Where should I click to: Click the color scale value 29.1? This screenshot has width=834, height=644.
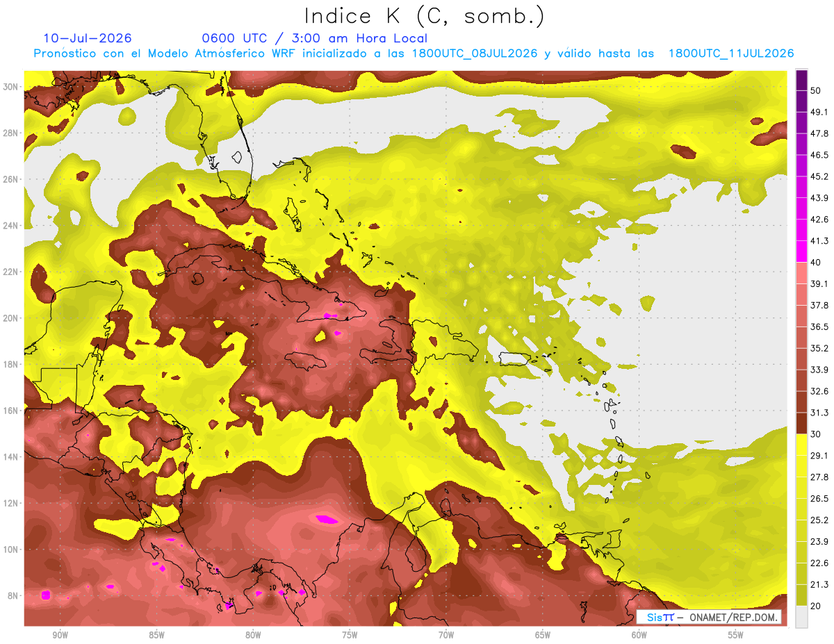click(820, 456)
